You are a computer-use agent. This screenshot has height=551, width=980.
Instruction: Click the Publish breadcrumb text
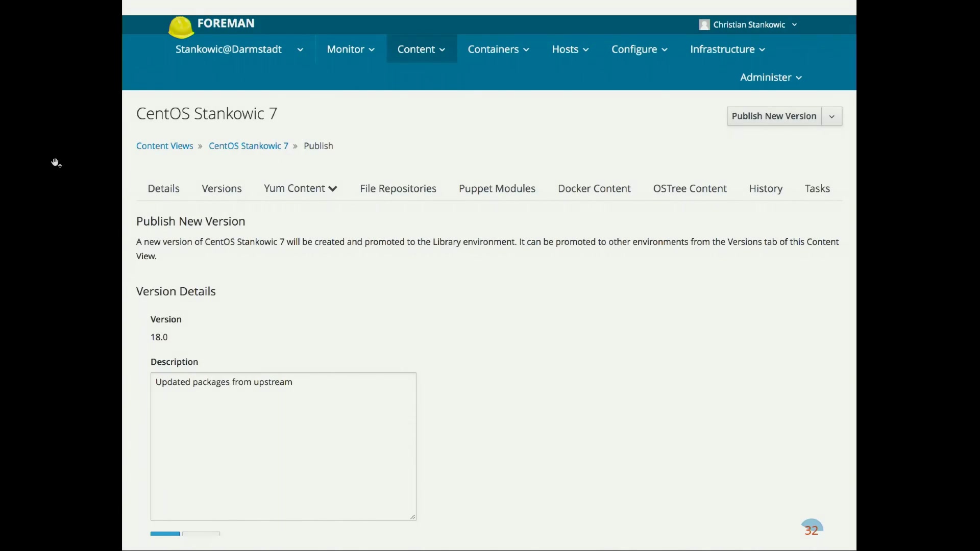(318, 146)
